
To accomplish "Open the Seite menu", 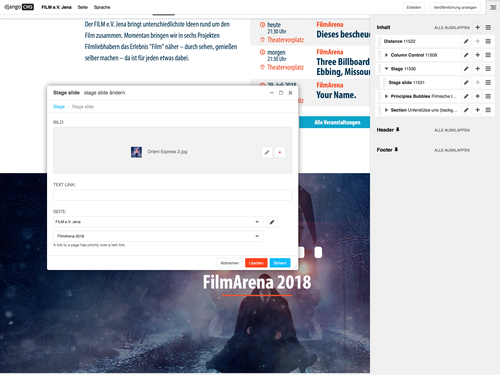I will click(82, 7).
